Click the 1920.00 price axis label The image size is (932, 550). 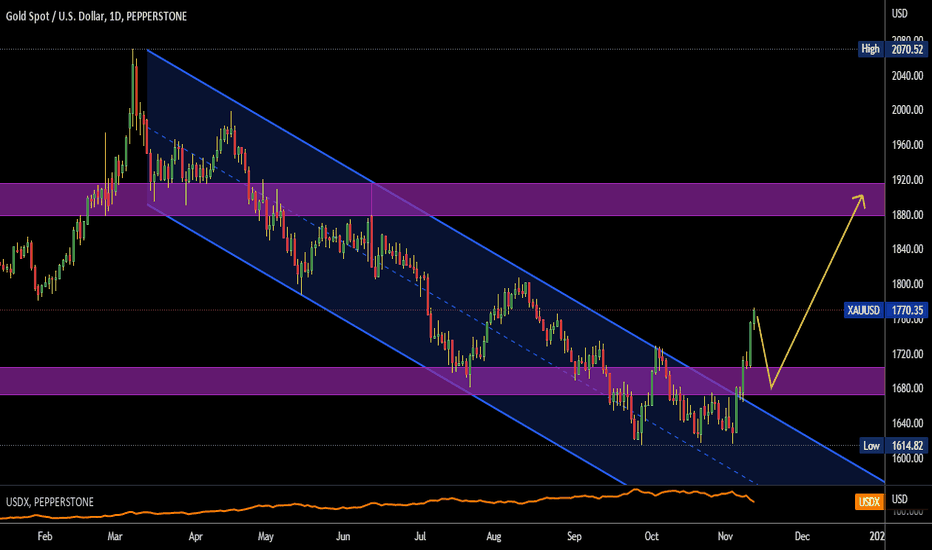(908, 180)
